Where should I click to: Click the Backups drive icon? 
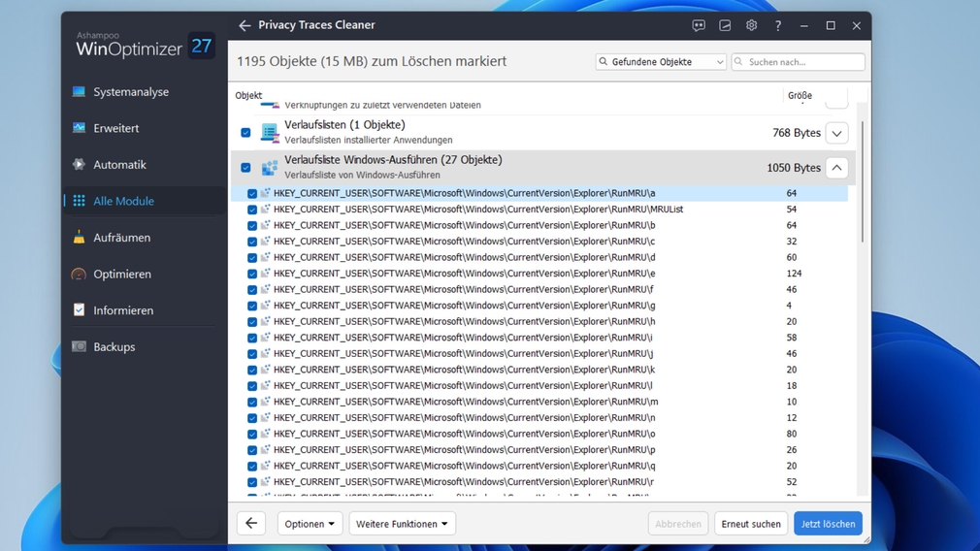coord(79,346)
